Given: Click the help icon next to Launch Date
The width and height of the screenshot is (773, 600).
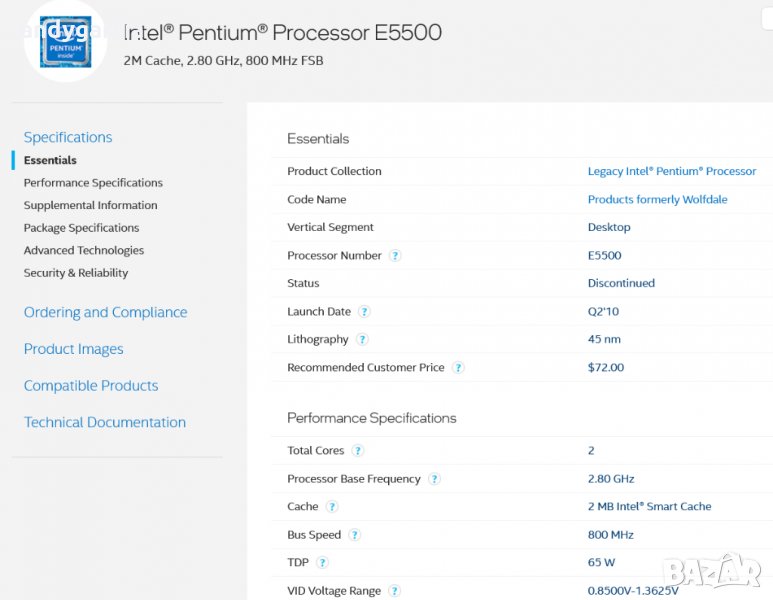Looking at the screenshot, I should [364, 312].
